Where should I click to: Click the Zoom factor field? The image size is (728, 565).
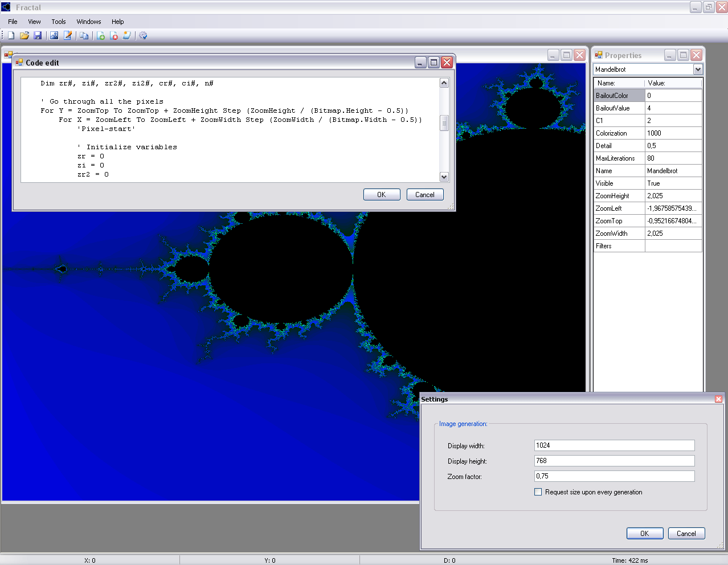pos(615,476)
